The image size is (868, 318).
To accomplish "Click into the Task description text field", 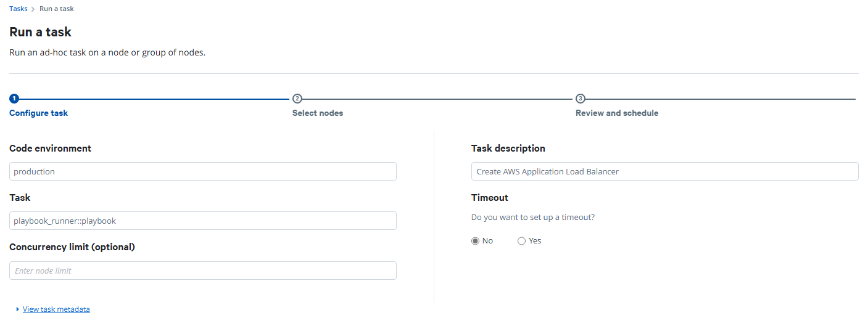I will (x=664, y=171).
